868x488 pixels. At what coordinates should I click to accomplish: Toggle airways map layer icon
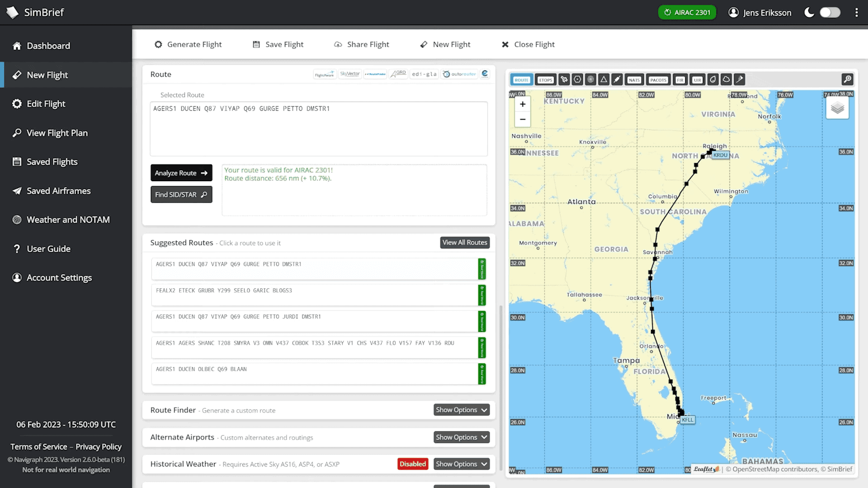coord(617,80)
